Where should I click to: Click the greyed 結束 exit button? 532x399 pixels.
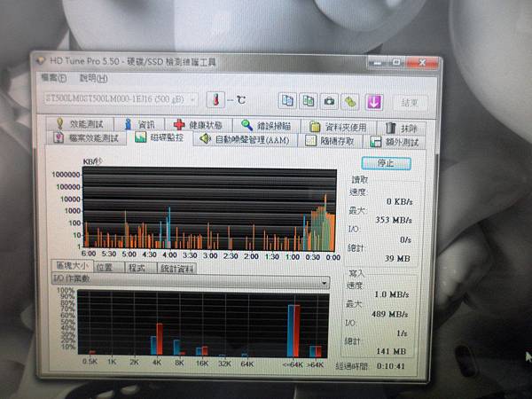(x=410, y=103)
